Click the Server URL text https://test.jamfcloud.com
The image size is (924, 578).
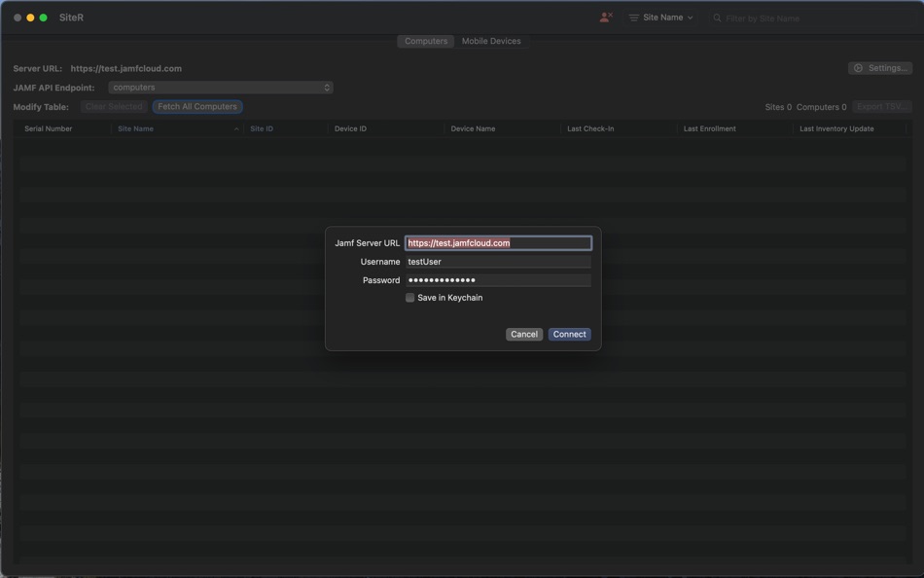tap(126, 68)
